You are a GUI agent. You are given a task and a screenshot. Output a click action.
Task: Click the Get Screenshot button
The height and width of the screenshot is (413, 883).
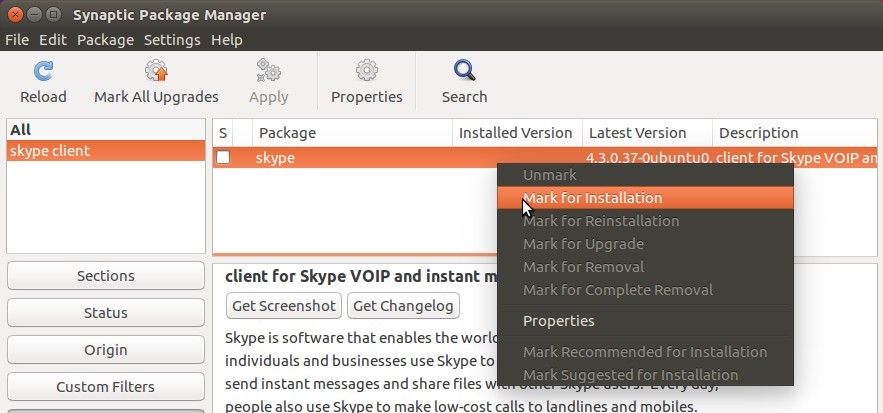click(284, 305)
